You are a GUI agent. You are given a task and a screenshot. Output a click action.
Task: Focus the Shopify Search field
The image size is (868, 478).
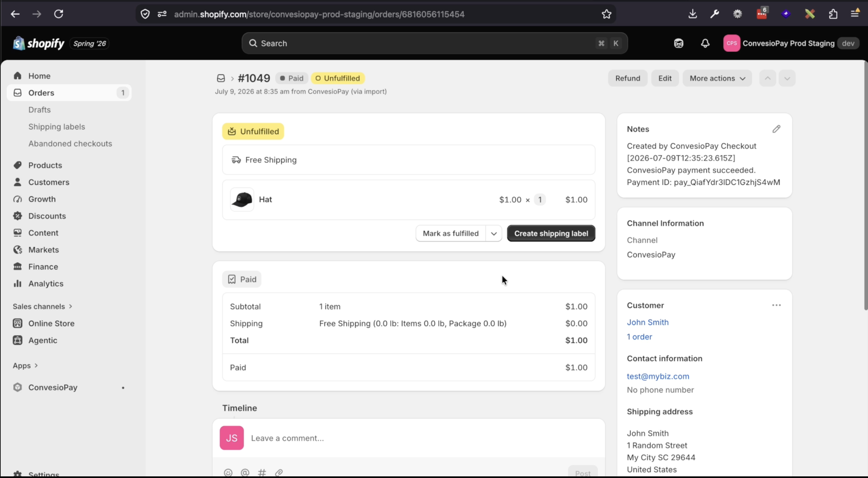[x=435, y=44]
